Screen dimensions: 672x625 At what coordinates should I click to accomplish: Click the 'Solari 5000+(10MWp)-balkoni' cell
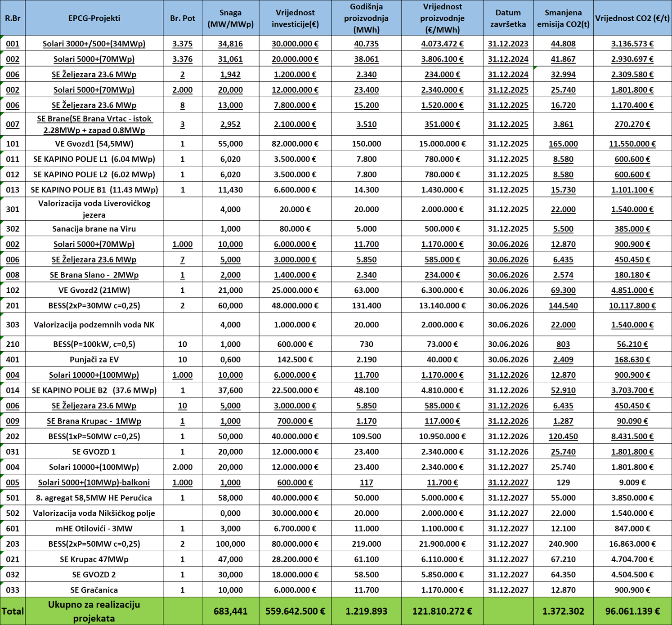94,482
